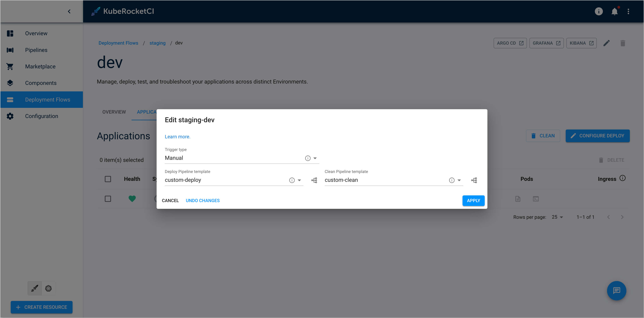Click the UNDO CHANGES link

(203, 201)
